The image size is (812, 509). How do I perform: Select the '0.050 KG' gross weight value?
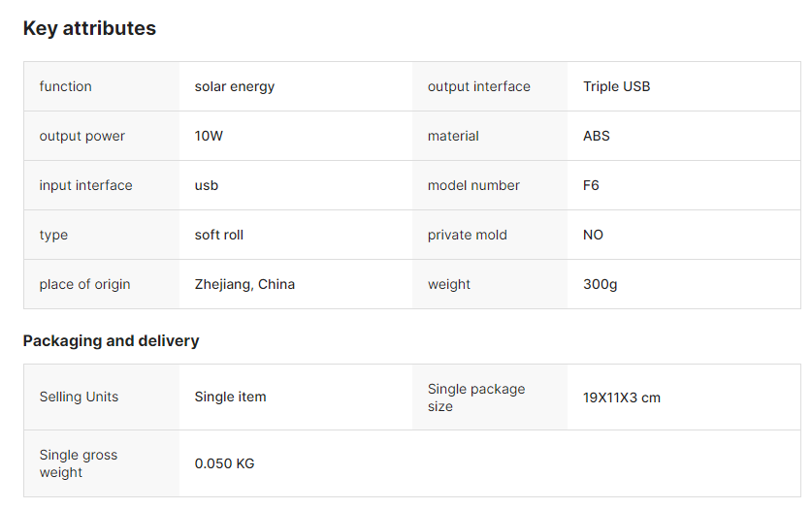pos(224,463)
